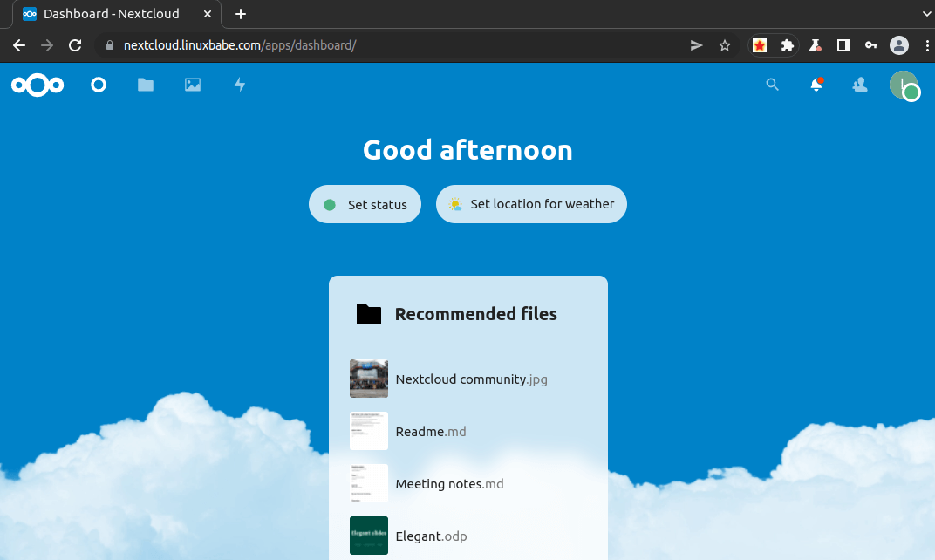Expand the user avatar menu
Screen dimensions: 935x560
click(904, 85)
